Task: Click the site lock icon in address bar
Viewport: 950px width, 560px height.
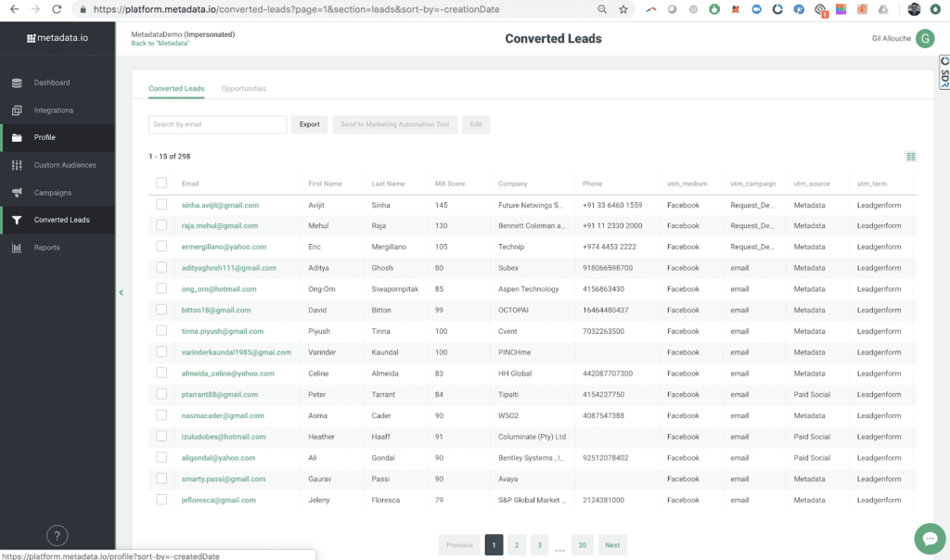Action: point(83,9)
